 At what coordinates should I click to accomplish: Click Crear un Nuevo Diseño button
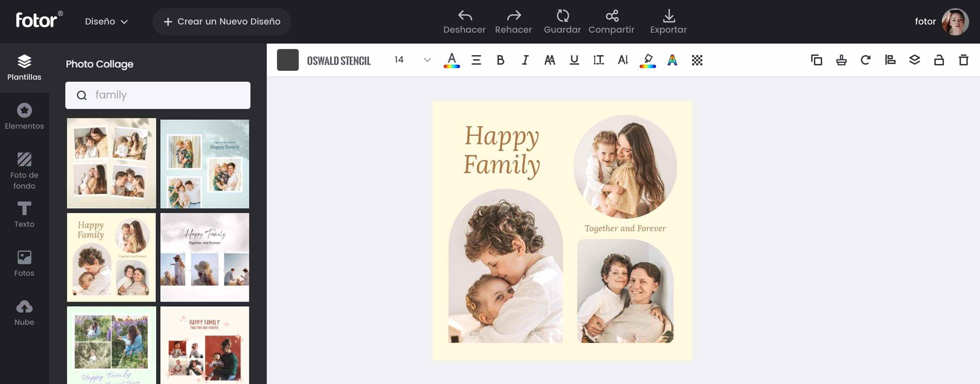pos(222,22)
